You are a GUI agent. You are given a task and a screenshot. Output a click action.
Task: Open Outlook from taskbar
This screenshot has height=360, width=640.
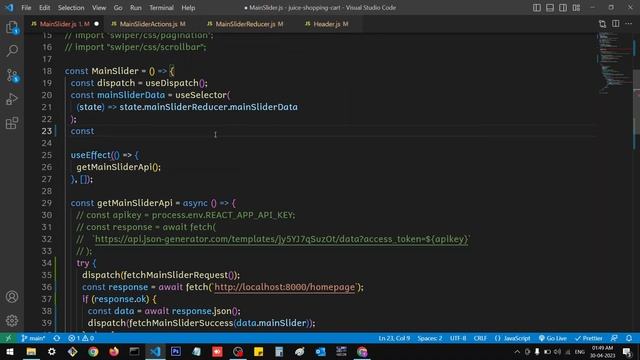(x=320, y=351)
